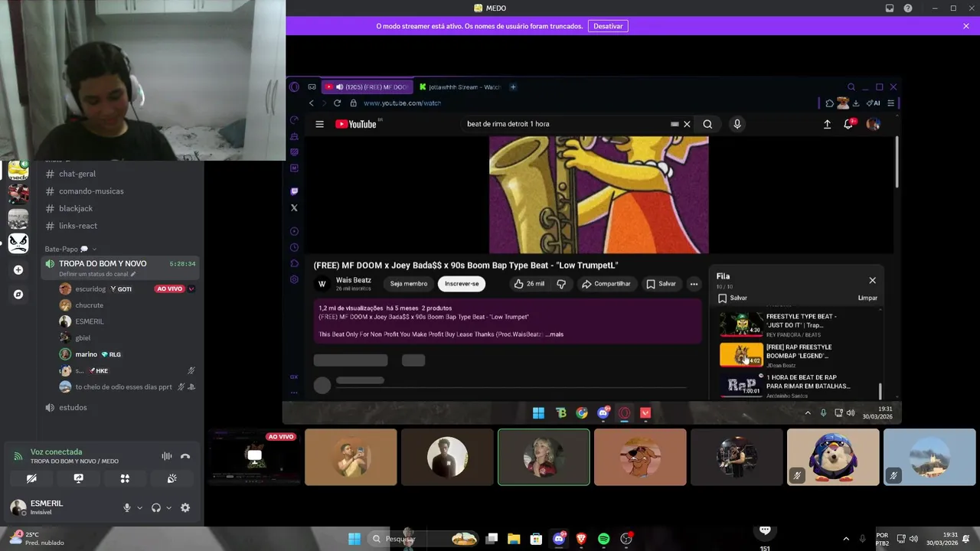The width and height of the screenshot is (980, 551).
Task: Reload the page in streamed browser
Action: (x=337, y=103)
